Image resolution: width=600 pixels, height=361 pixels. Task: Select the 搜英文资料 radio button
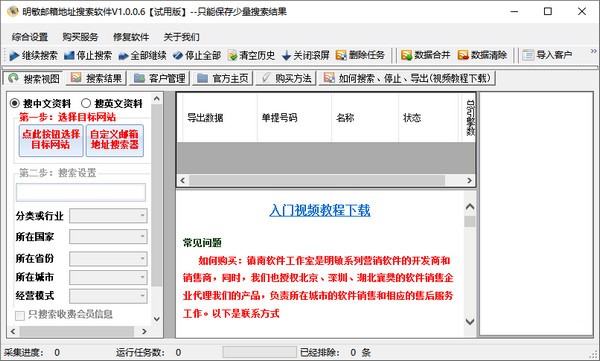[x=86, y=103]
